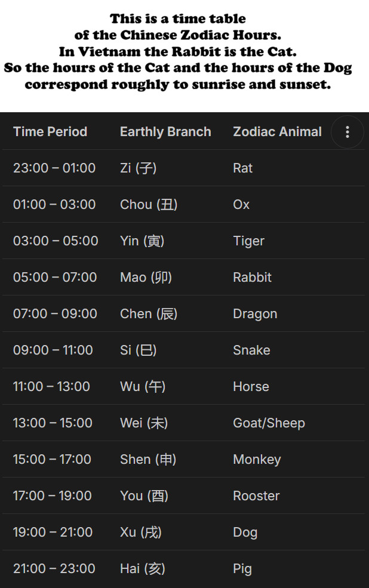Click the Tiger zodiac cell

coord(248,241)
